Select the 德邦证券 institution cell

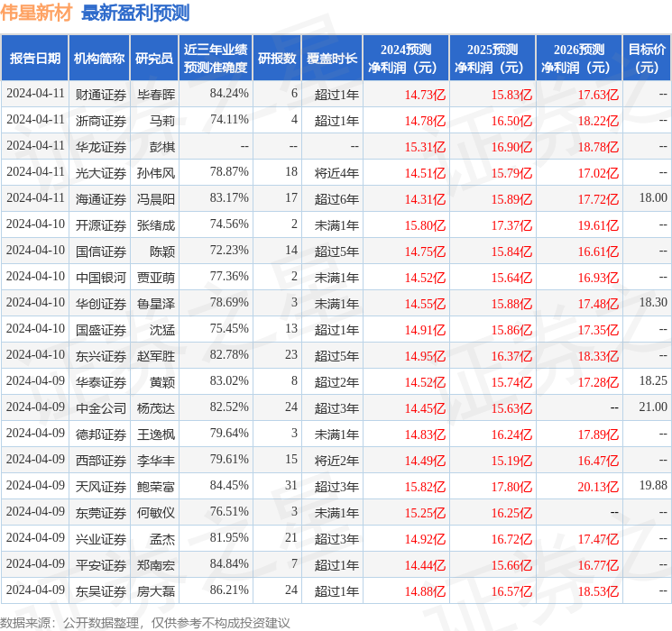101,434
